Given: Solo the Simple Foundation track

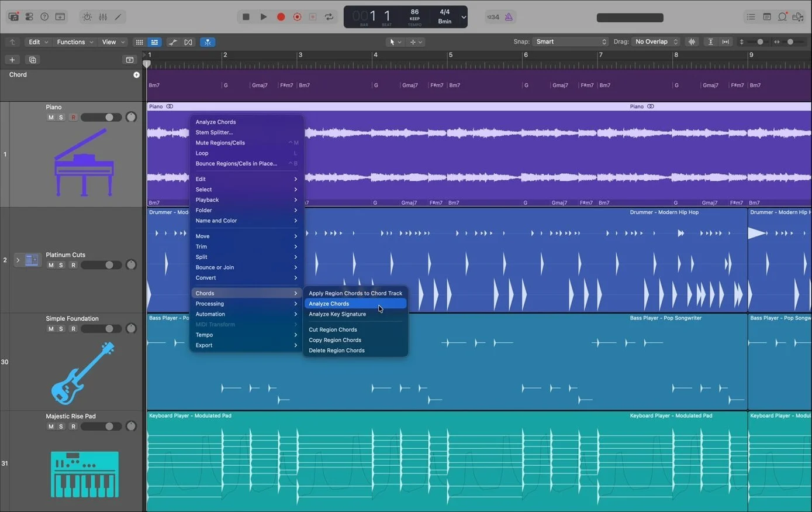Looking at the screenshot, I should coord(61,329).
